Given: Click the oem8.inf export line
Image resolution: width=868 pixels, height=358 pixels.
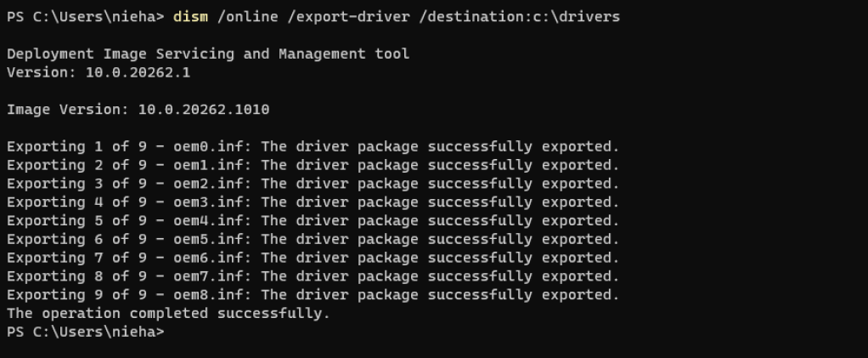Looking at the screenshot, I should click(313, 295).
